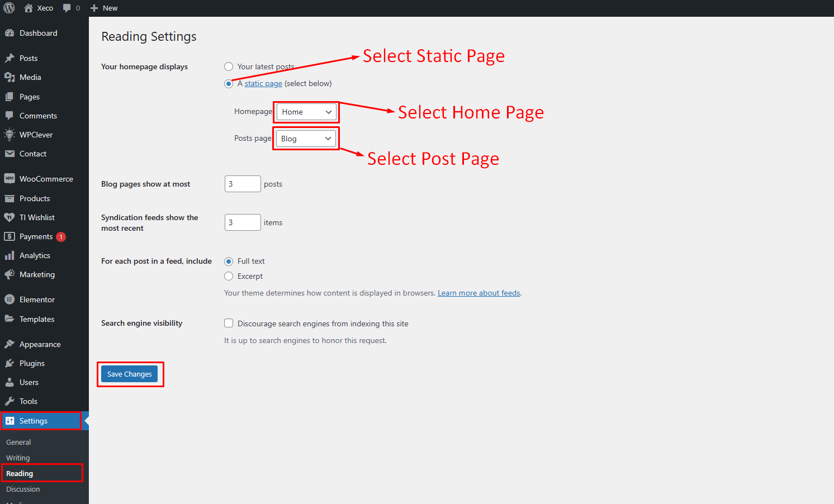This screenshot has height=504, width=834.
Task: Open the WPClever lightbulb icon
Action: click(10, 135)
